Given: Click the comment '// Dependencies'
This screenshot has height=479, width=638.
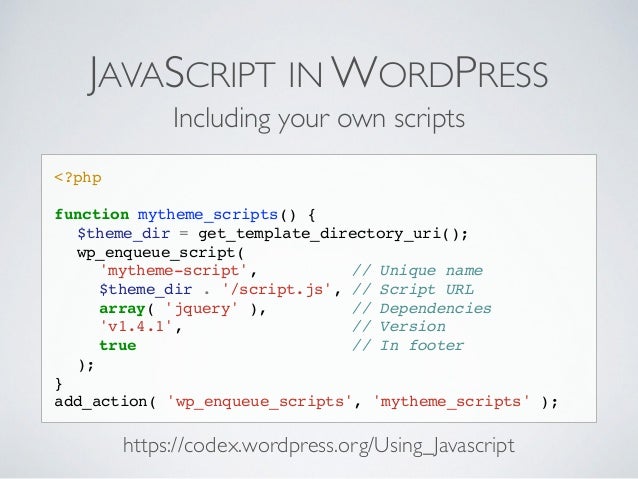Looking at the screenshot, I should click(422, 308).
